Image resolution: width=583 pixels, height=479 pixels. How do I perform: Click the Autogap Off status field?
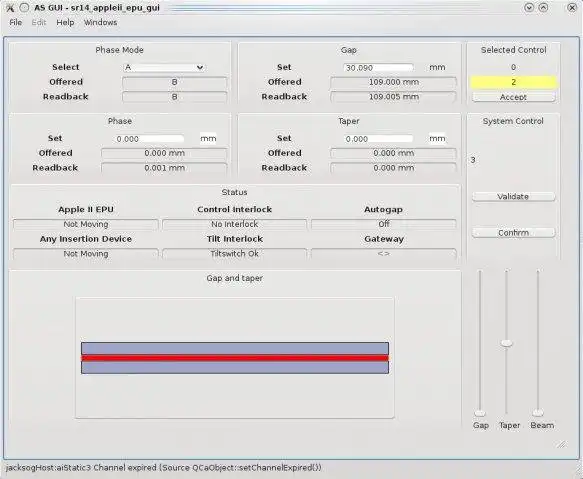(x=384, y=224)
